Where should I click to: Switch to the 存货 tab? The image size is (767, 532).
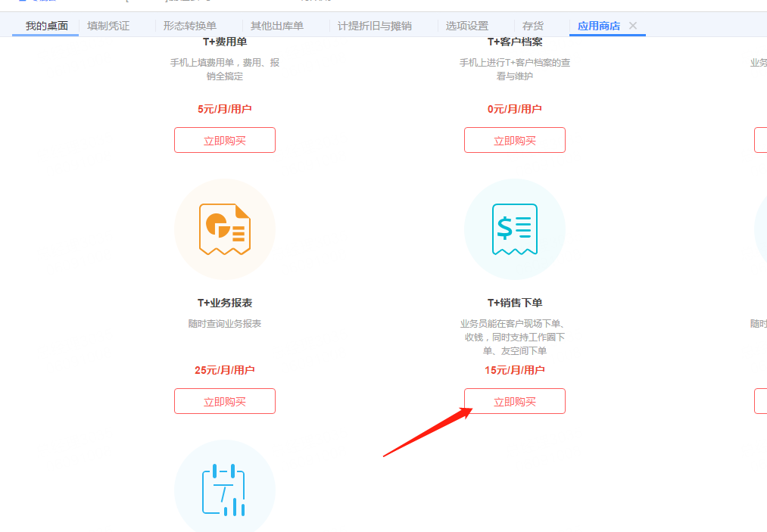coord(533,26)
